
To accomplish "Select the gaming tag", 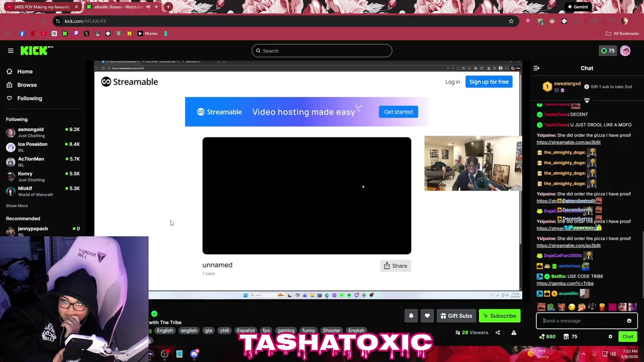I will 286,331.
